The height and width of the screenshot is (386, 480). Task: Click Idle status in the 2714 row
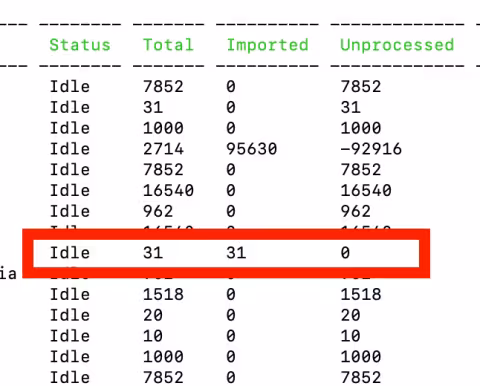(70, 149)
